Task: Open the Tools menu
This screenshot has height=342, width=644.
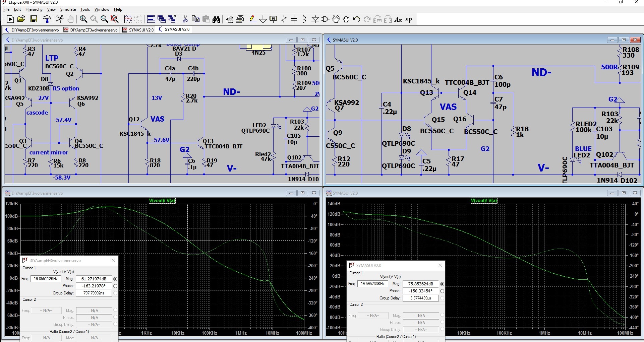Action: pyautogui.click(x=85, y=9)
